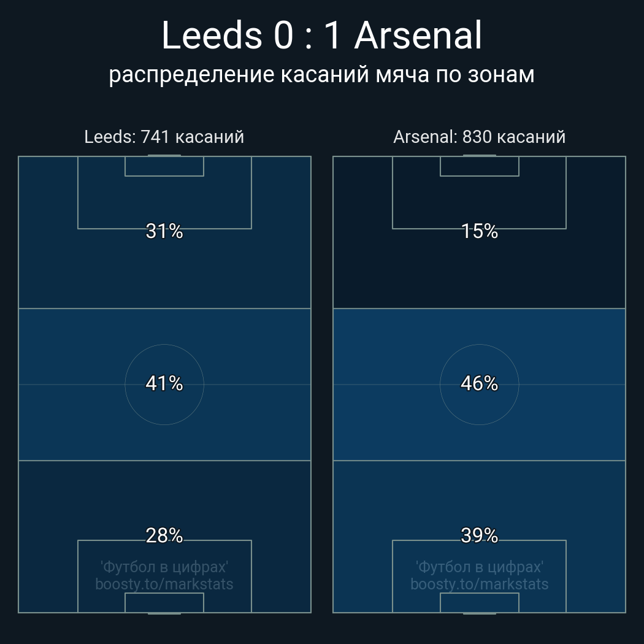Click 'Футбол в цифрах' watermark on Leeds pitch
This screenshot has width=644, height=644.
[x=164, y=567]
